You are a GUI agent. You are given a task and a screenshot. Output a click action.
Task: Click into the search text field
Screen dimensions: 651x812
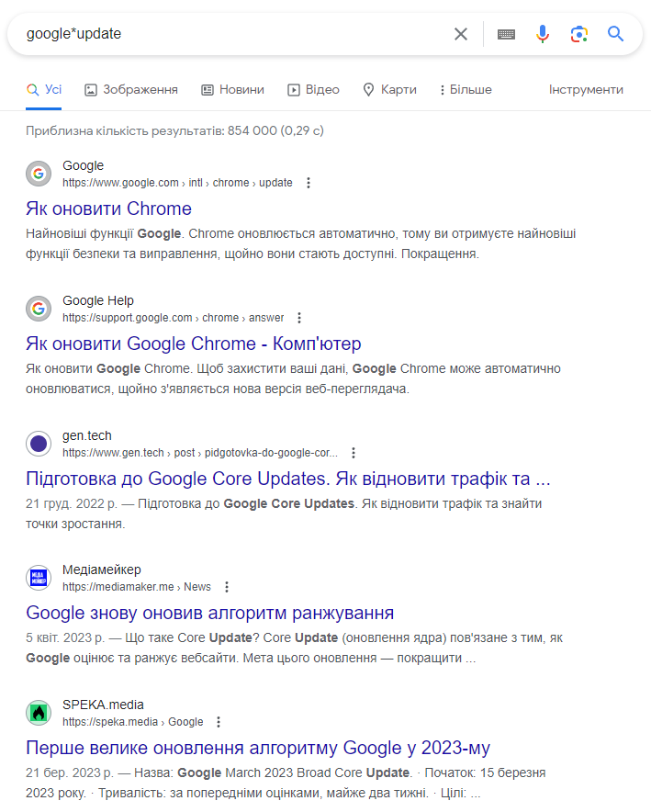click(x=230, y=34)
